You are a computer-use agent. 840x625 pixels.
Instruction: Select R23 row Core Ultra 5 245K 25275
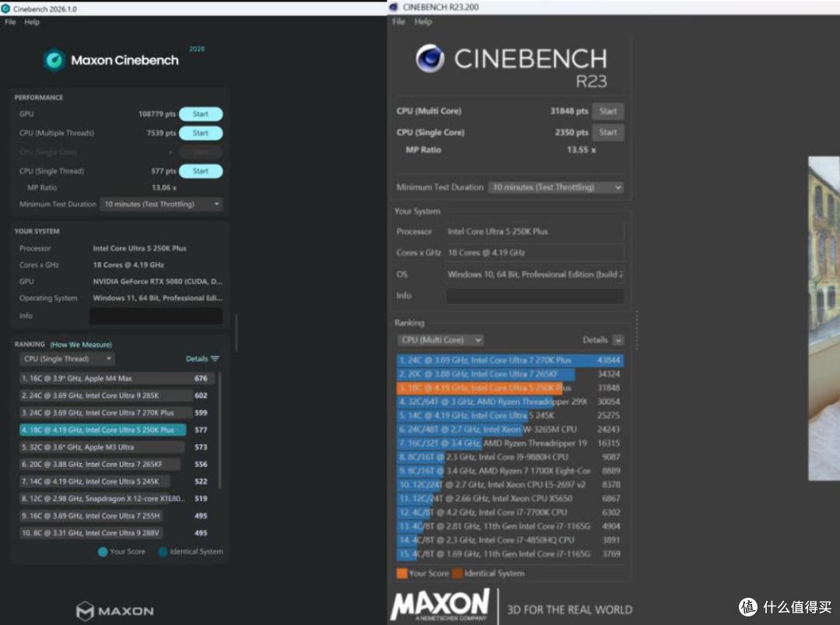[510, 416]
